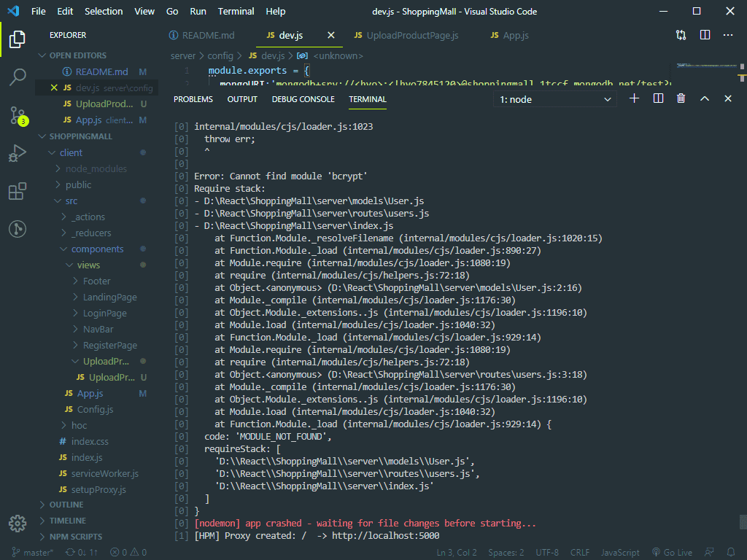The height and width of the screenshot is (560, 747).
Task: Expand the NPM Scripts section
Action: [x=76, y=537]
